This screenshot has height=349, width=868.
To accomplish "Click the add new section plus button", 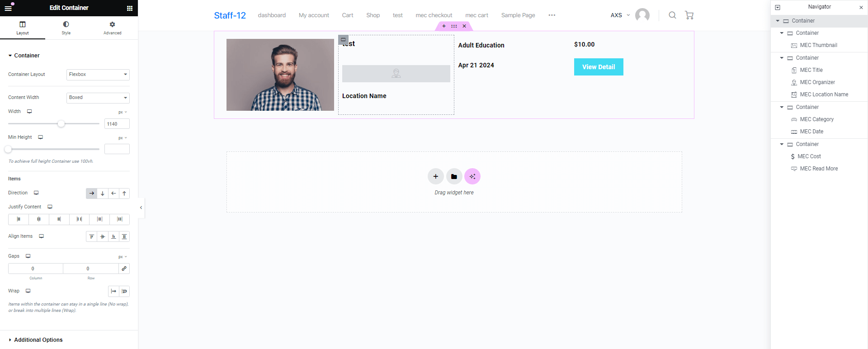I will tap(435, 176).
